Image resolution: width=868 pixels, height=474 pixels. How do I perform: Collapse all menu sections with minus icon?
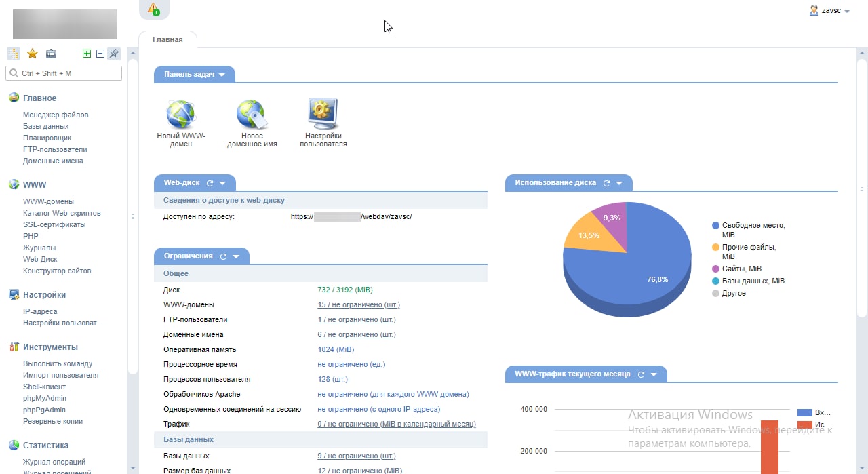click(x=100, y=54)
